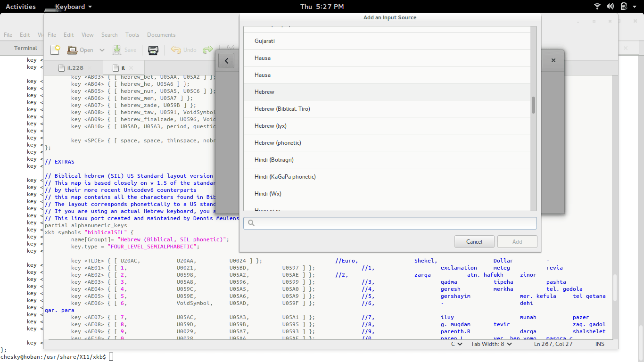Redo with the green arrow icon
The width and height of the screenshot is (644, 362).
[207, 49]
